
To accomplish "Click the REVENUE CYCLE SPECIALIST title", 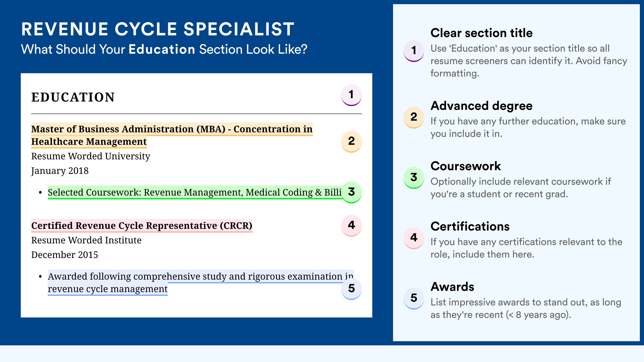I will [x=158, y=29].
